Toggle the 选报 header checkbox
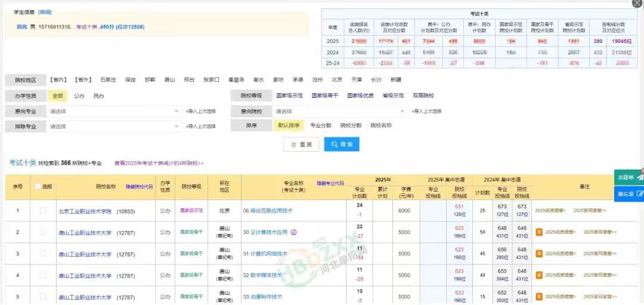Viewport: 644px width, 305px height. click(38, 186)
